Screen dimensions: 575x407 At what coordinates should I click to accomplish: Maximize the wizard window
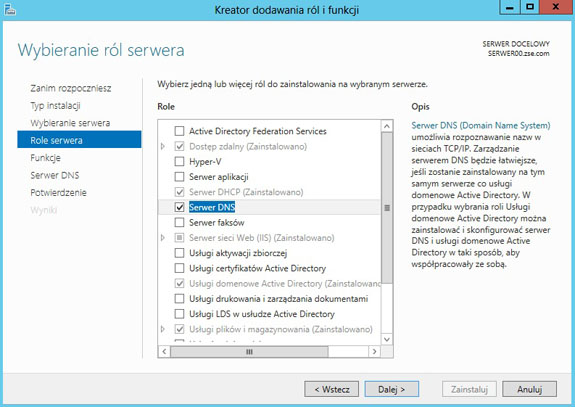[x=530, y=7]
